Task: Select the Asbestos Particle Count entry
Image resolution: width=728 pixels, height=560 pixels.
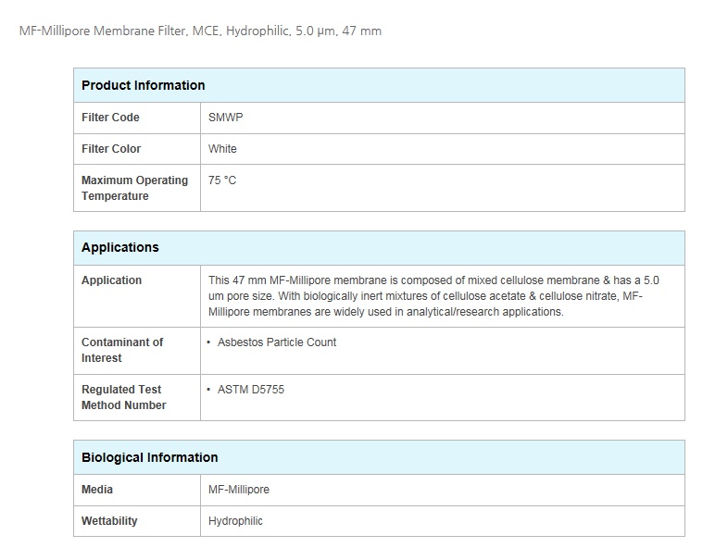Action: tap(277, 342)
